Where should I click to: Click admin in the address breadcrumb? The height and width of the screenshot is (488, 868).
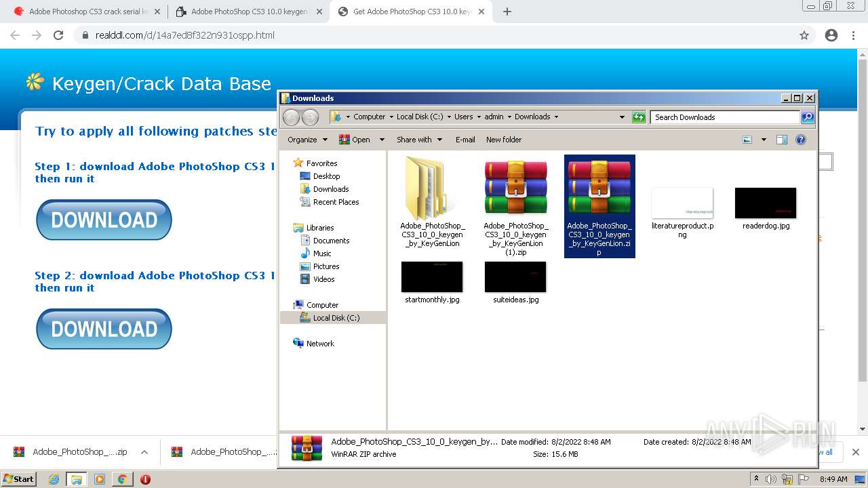pos(494,117)
